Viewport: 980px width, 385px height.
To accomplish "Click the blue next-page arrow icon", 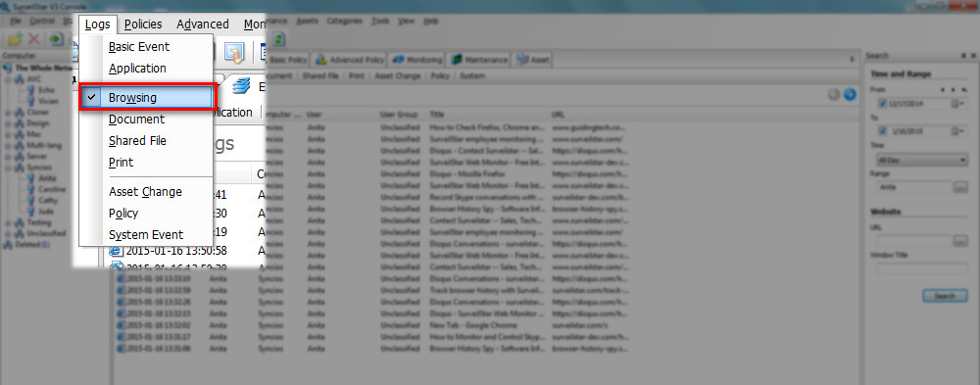I will click(x=850, y=95).
